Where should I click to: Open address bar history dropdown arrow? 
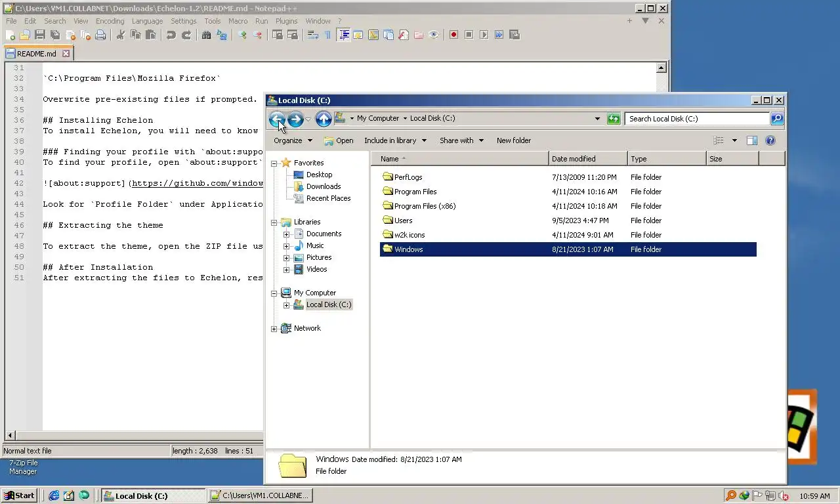tap(597, 119)
